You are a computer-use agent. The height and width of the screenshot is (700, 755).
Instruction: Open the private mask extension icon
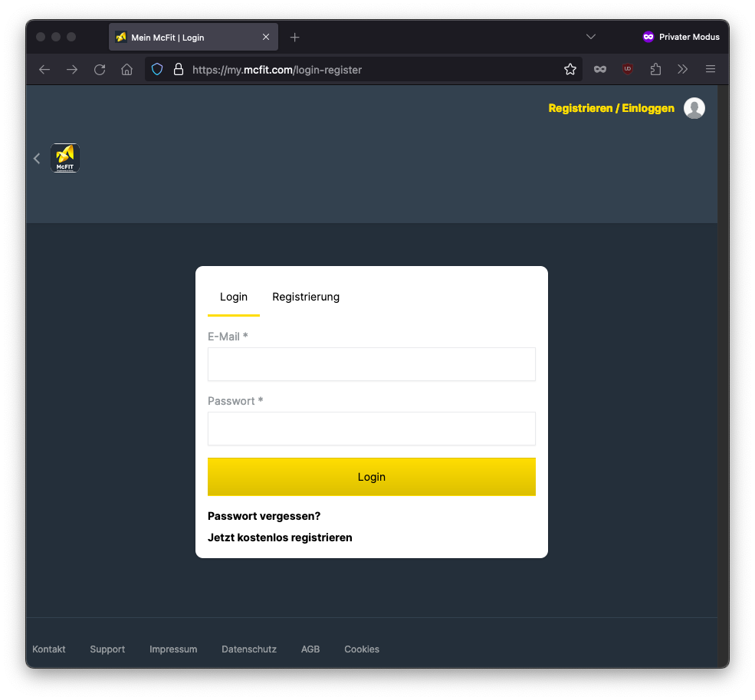600,69
